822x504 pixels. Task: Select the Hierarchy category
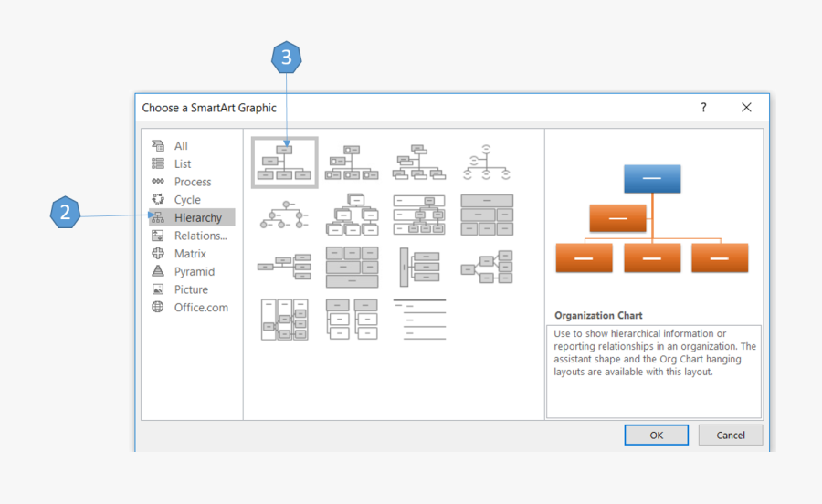[x=192, y=217]
